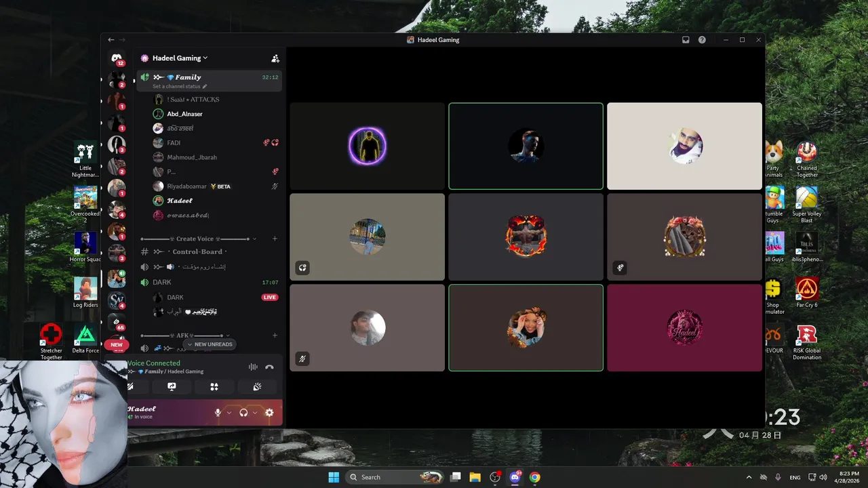868x488 pixels.
Task: Open the SW server icon with badge 4
Action: click(x=117, y=300)
